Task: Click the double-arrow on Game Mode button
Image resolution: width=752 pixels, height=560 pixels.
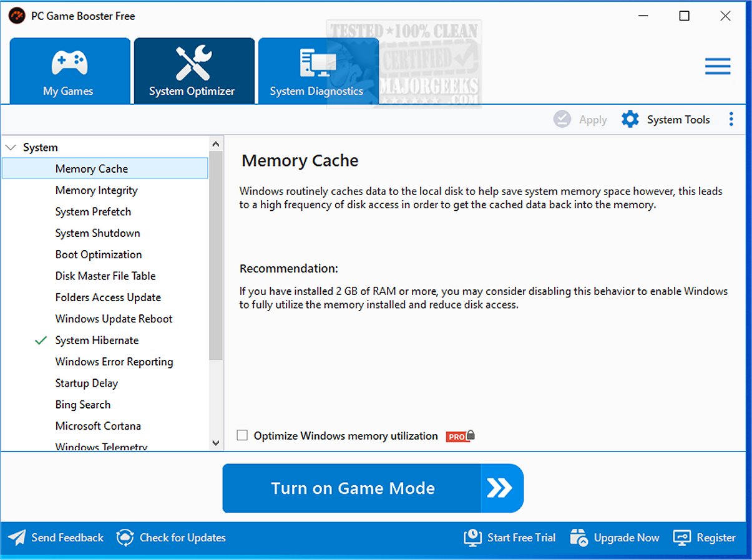Action: pyautogui.click(x=499, y=488)
